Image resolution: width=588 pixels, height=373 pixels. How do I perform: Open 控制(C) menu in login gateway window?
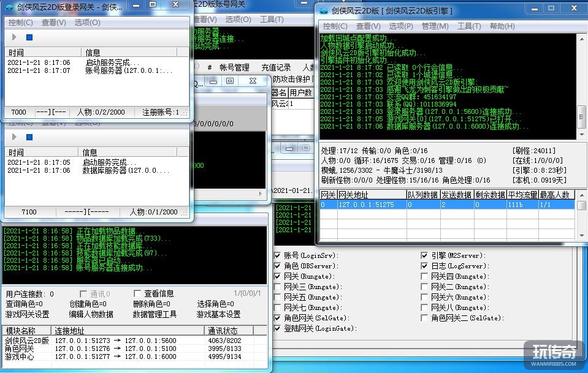pyautogui.click(x=21, y=23)
